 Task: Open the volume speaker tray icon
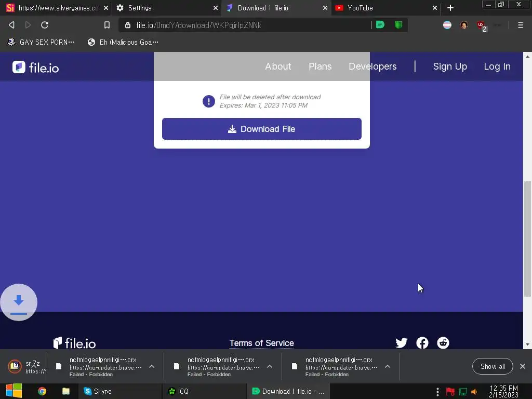pos(474,392)
